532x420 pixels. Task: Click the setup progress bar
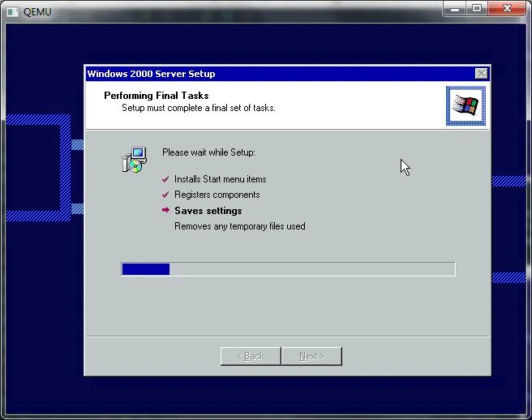pyautogui.click(x=288, y=269)
